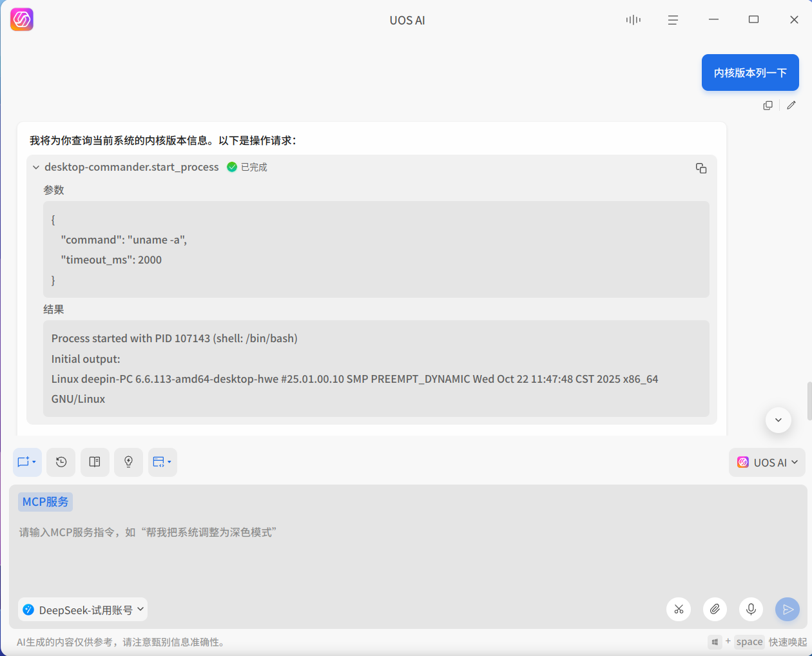Image resolution: width=812 pixels, height=656 pixels.
Task: Jump to bottom with round down-arrow button
Action: pos(778,420)
